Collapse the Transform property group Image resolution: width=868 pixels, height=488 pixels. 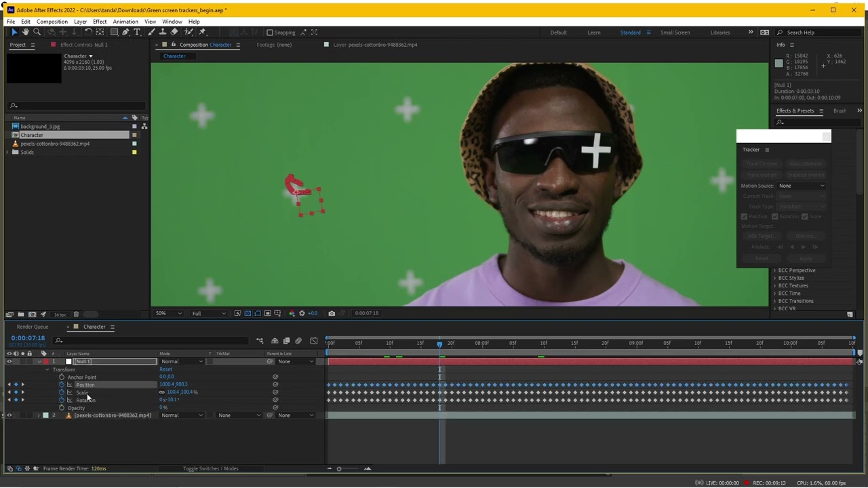(47, 369)
